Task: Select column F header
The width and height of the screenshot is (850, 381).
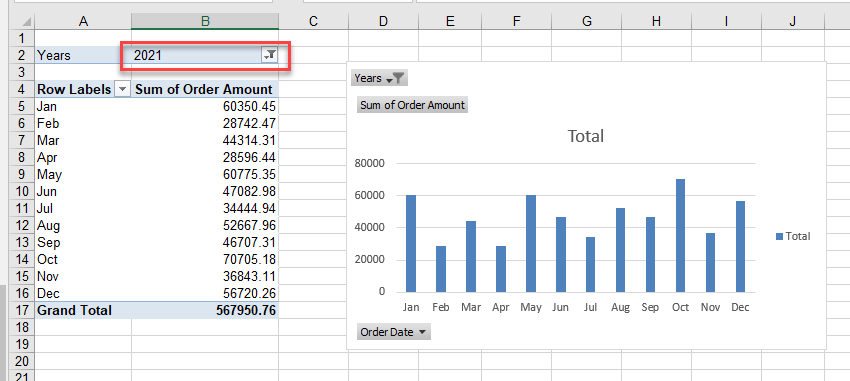Action: pyautogui.click(x=517, y=21)
